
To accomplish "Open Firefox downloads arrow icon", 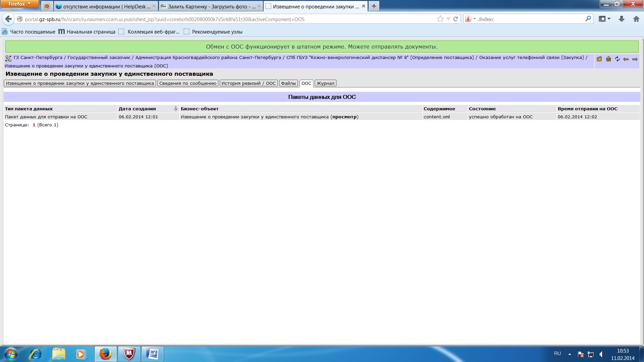I will click(621, 19).
